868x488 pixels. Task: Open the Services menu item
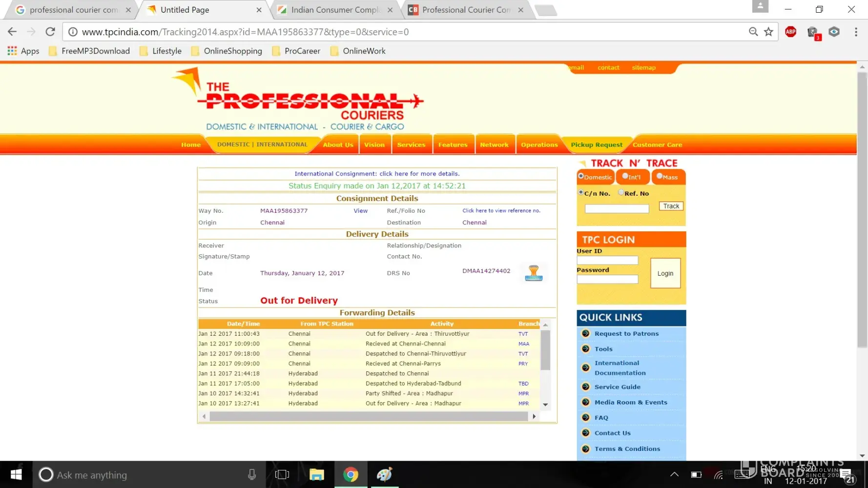pyautogui.click(x=411, y=145)
